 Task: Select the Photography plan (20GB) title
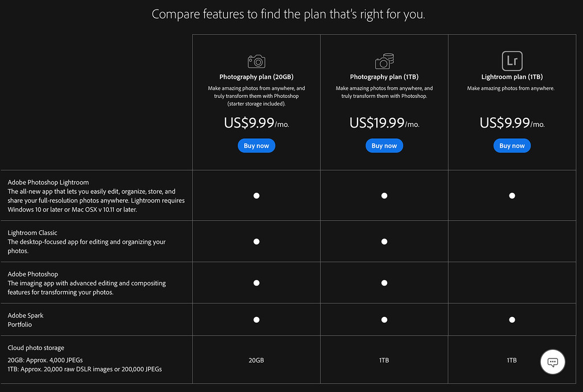256,77
